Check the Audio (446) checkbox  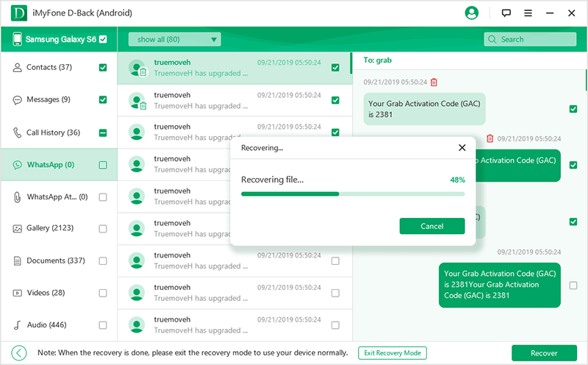(103, 325)
